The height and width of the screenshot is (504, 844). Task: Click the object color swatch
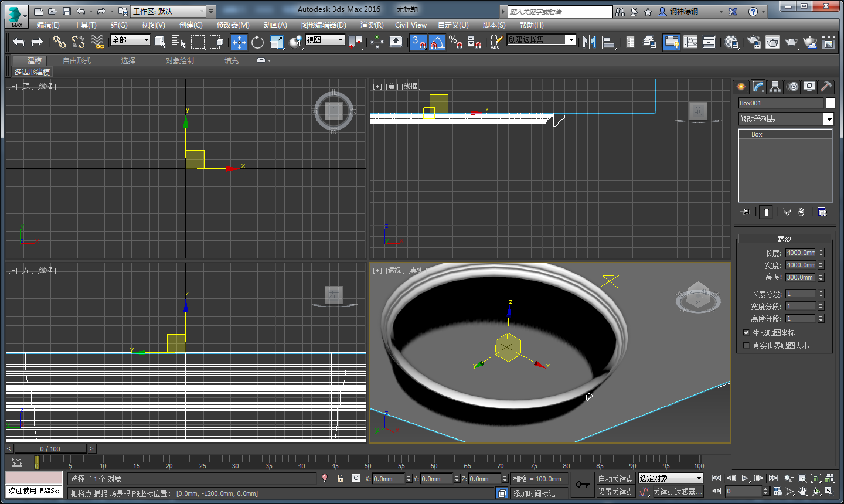pos(831,103)
